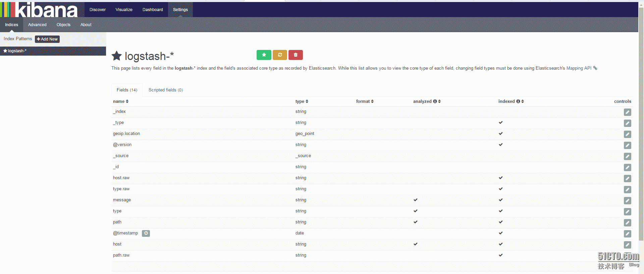Screen dimensions: 644x274
Task: Click the @version field name
Action: tap(122, 145)
